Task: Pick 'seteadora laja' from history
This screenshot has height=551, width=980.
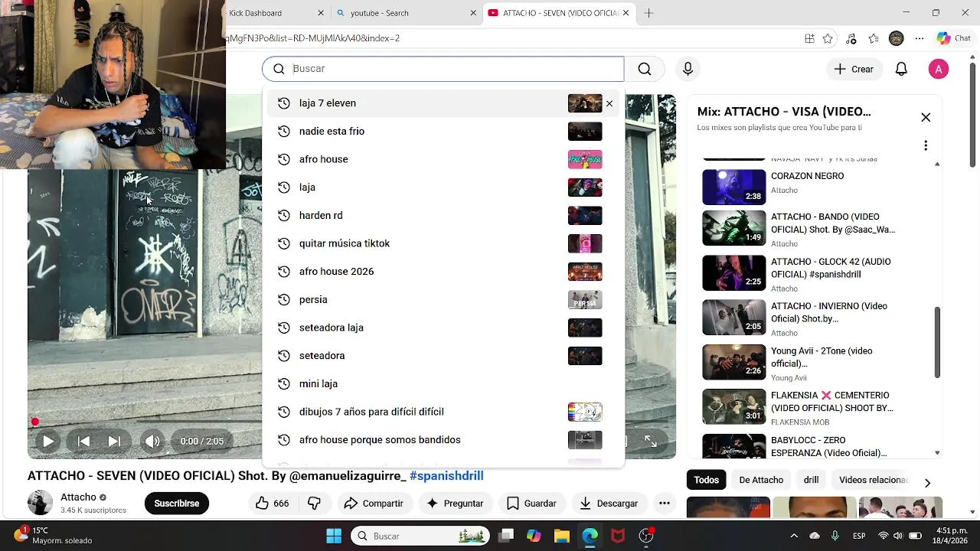Action: 443,328
